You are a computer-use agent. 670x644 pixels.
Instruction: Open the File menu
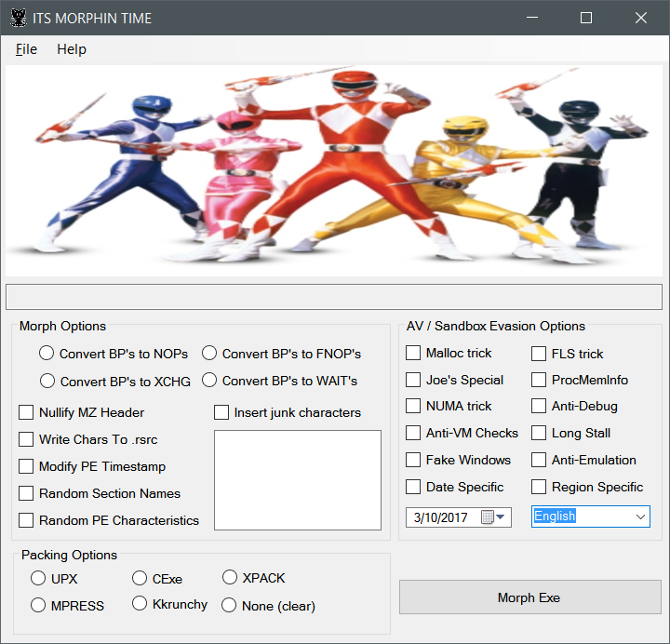(x=26, y=49)
